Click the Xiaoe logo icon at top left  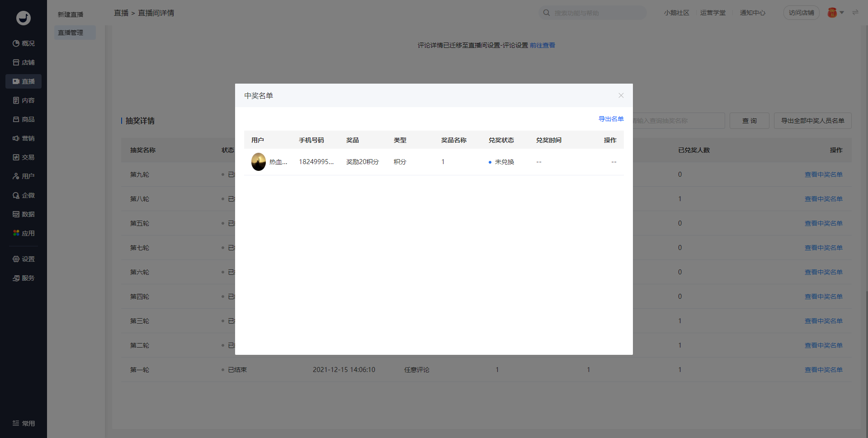tap(24, 18)
